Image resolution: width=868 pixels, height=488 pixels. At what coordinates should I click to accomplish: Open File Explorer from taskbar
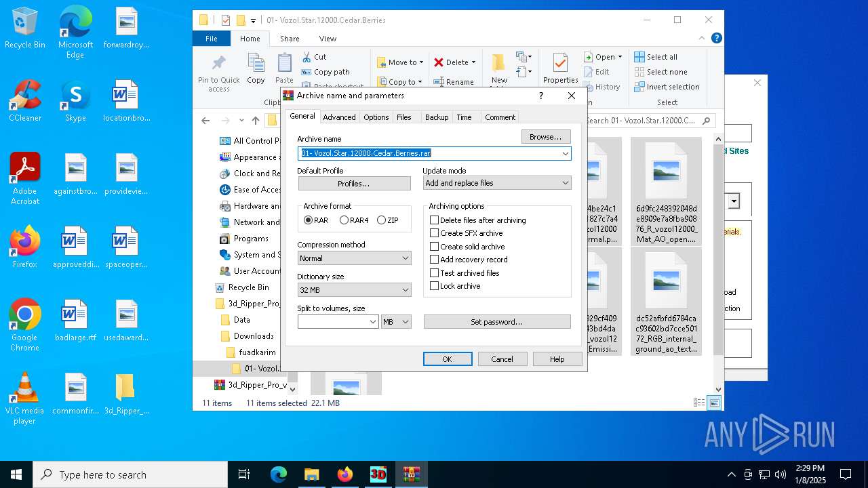[x=311, y=474]
